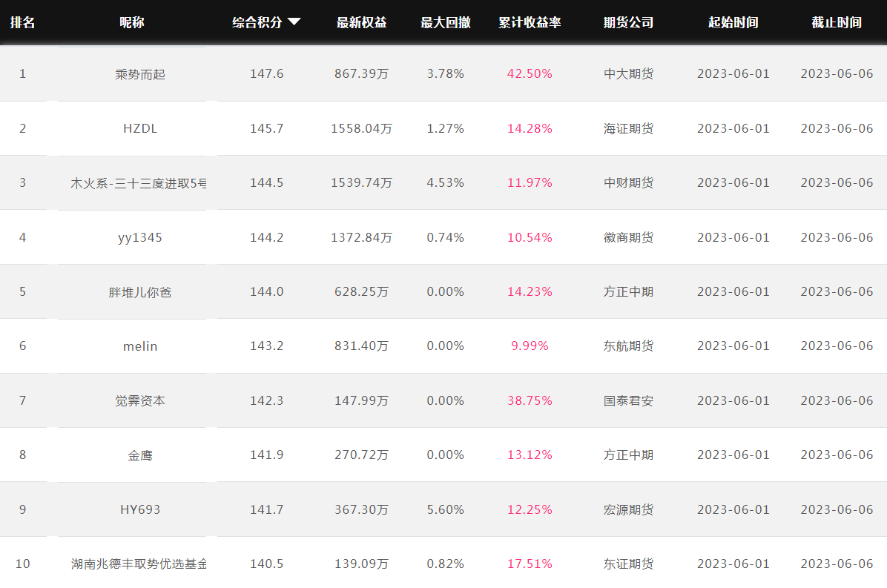The image size is (887, 588).
Task: Click the 最大回撤 column header
Action: (x=446, y=22)
